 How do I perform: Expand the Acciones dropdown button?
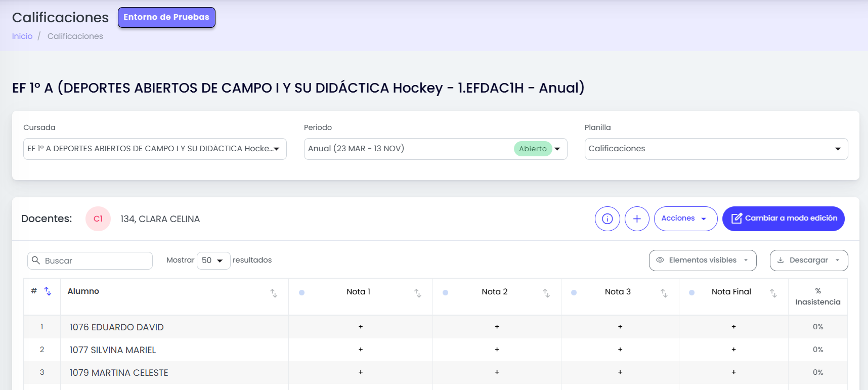(685, 219)
